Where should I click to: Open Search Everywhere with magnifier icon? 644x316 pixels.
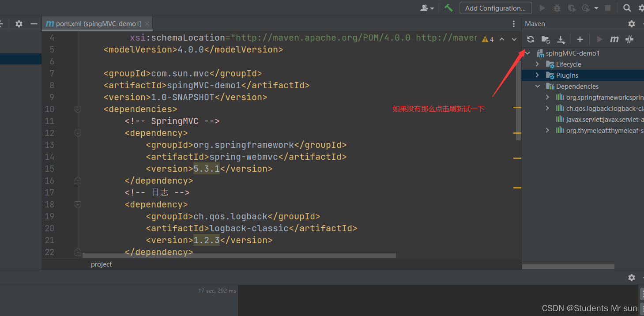627,8
